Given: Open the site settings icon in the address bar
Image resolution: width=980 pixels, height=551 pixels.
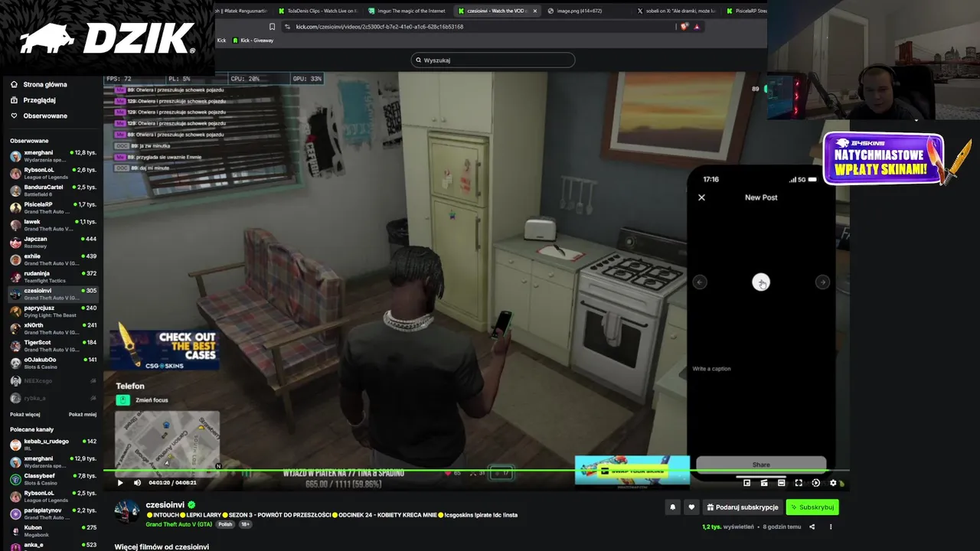Looking at the screenshot, I should (287, 27).
